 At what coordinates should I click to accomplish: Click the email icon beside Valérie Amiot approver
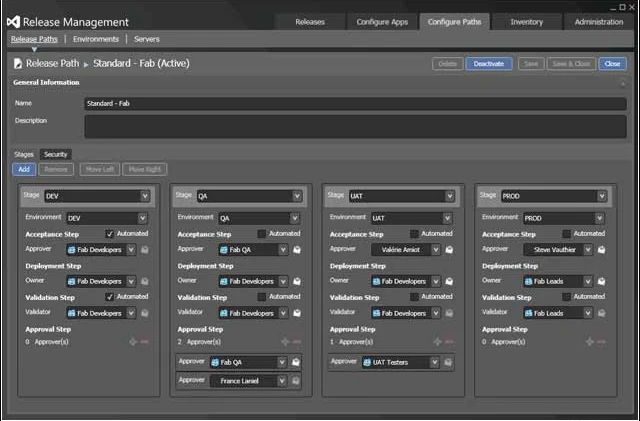coord(449,249)
